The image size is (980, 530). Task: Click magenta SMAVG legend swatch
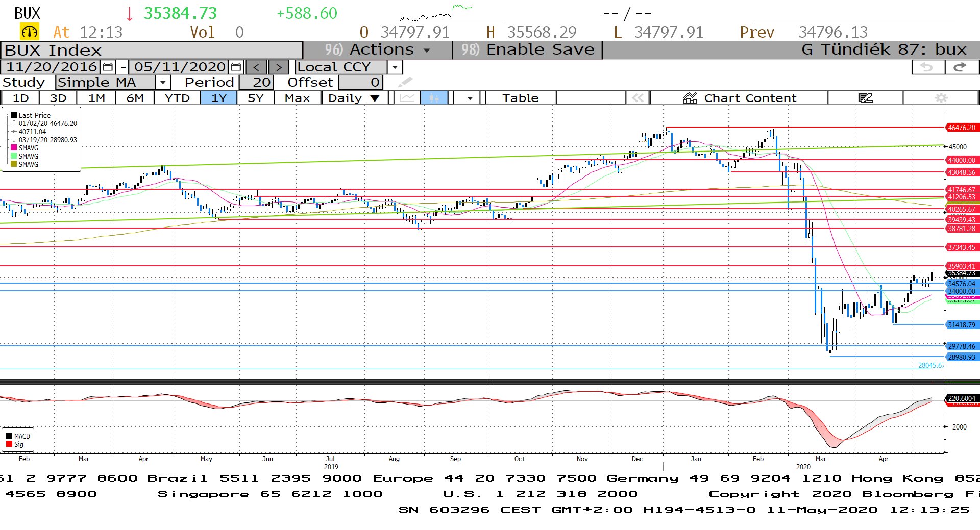pos(14,147)
